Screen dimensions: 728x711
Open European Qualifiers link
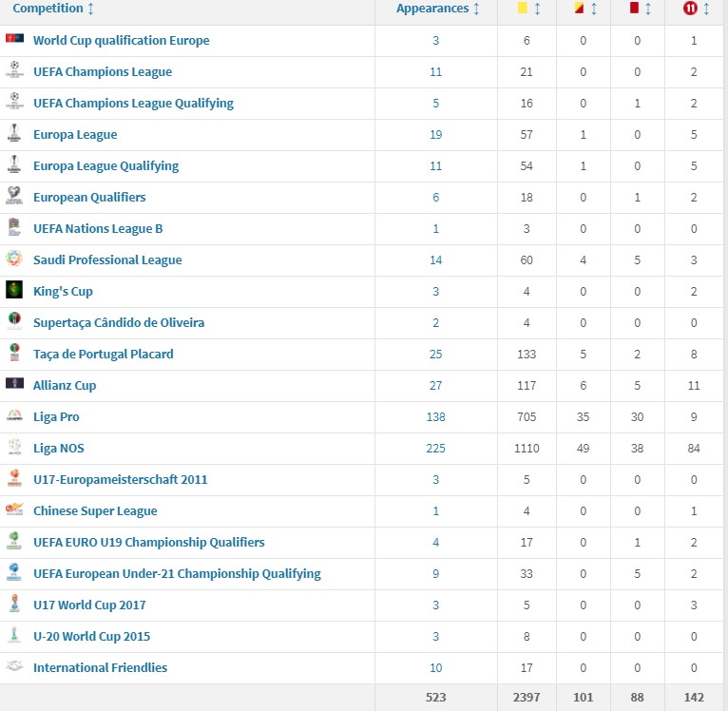(89, 198)
